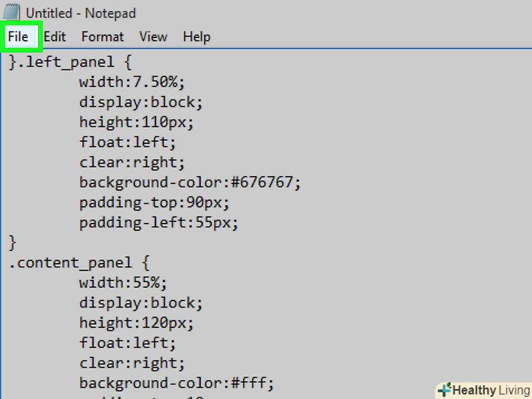Click the "background-color:#676767;" line
The height and width of the screenshot is (399, 532).
tap(190, 182)
